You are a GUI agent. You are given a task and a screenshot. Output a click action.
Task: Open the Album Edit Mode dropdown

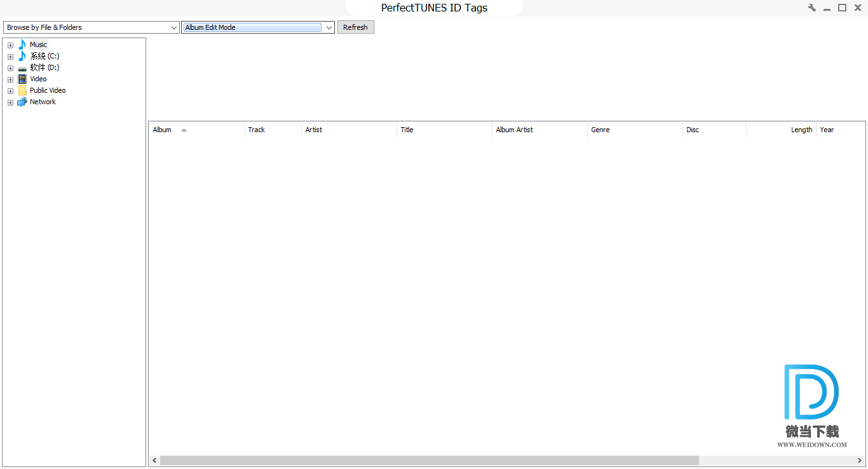(258, 27)
